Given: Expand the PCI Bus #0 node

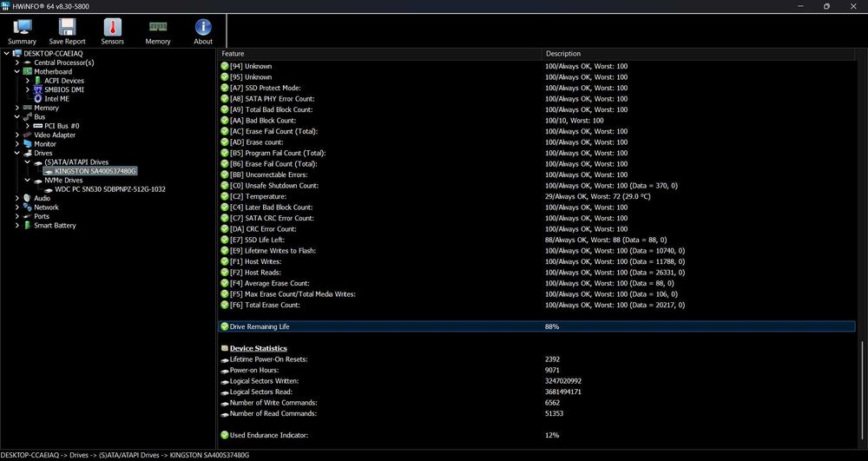Looking at the screenshot, I should [28, 126].
